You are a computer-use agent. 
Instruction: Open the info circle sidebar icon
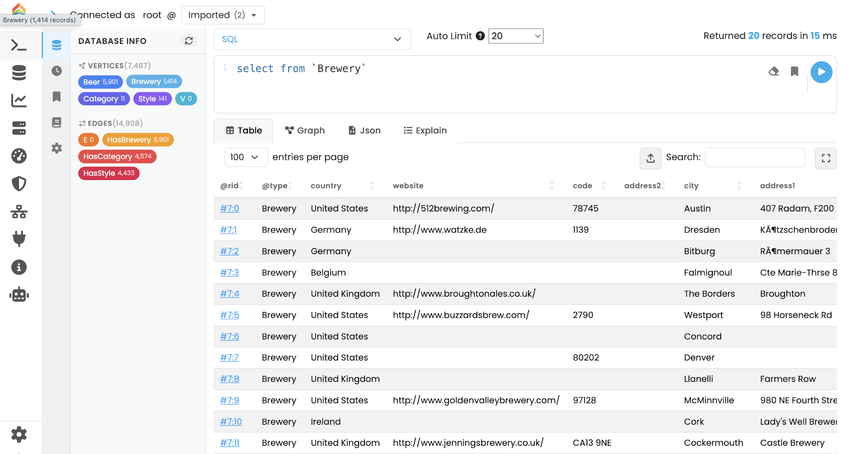[x=19, y=267]
